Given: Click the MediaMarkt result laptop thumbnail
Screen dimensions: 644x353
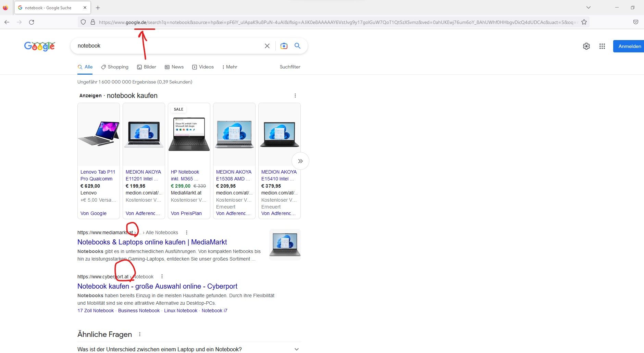Looking at the screenshot, I should click(285, 244).
